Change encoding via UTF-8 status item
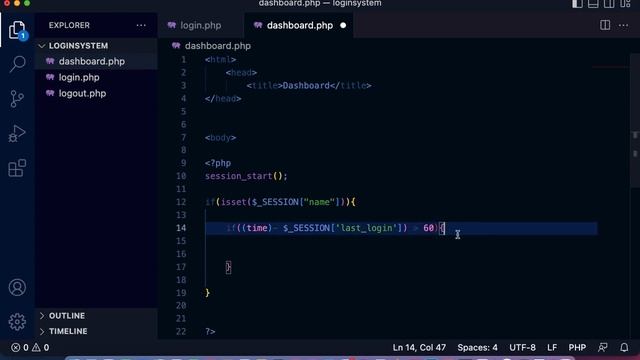The width and height of the screenshot is (640, 360). click(x=522, y=347)
